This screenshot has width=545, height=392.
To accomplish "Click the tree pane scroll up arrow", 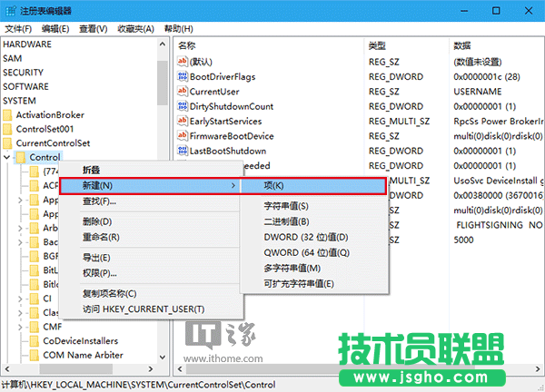I will click(x=163, y=44).
